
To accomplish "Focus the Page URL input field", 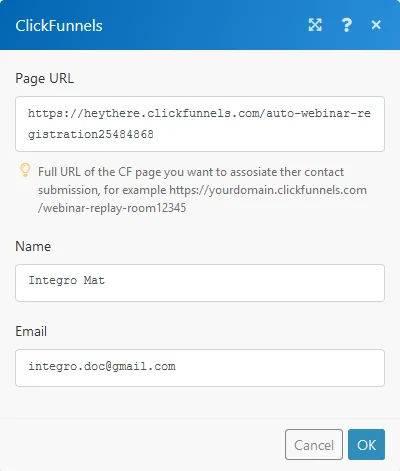I will [200, 124].
